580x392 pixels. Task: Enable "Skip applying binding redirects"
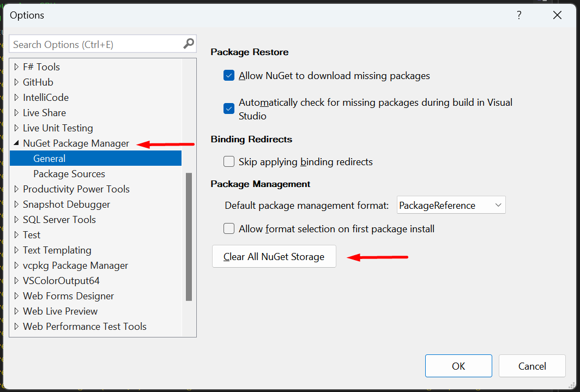coord(228,161)
